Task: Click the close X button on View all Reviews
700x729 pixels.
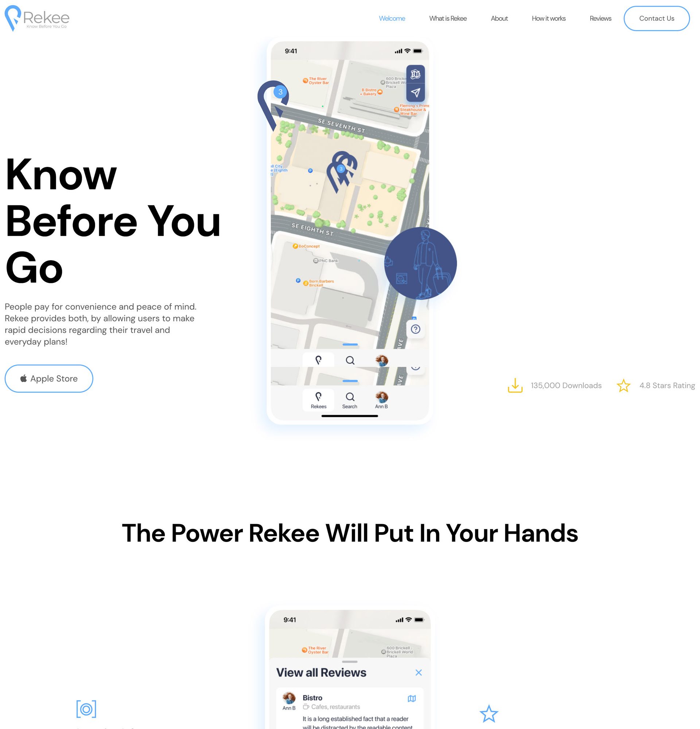Action: tap(419, 673)
